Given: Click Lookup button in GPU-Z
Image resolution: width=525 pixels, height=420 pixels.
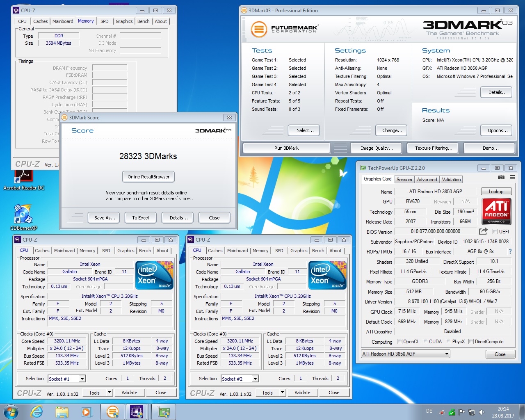Looking at the screenshot, I should tap(496, 192).
